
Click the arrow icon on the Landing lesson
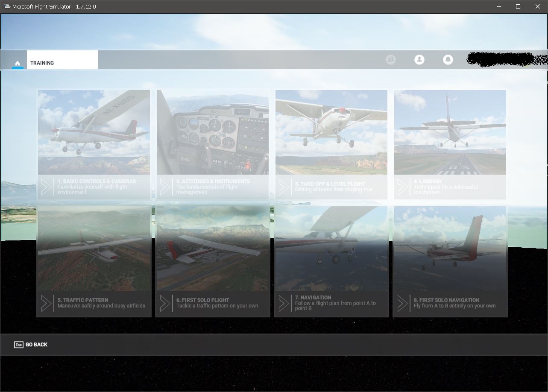[x=402, y=187]
